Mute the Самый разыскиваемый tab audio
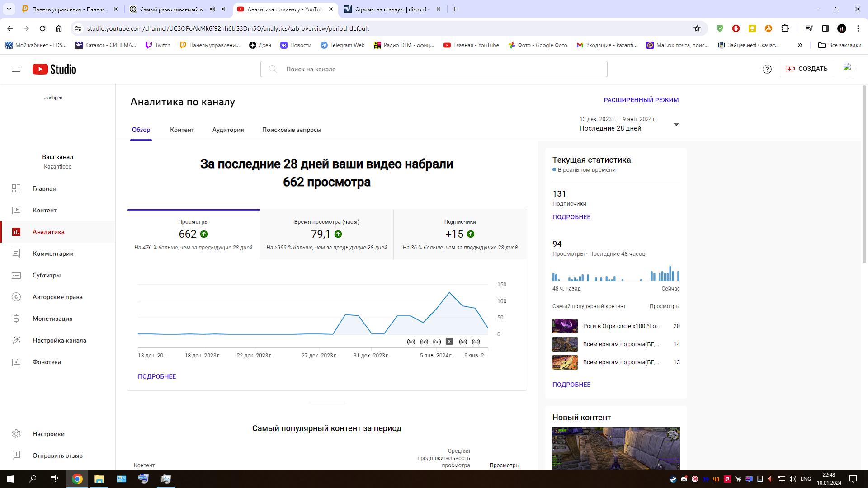Image resolution: width=868 pixels, height=488 pixels. (212, 9)
